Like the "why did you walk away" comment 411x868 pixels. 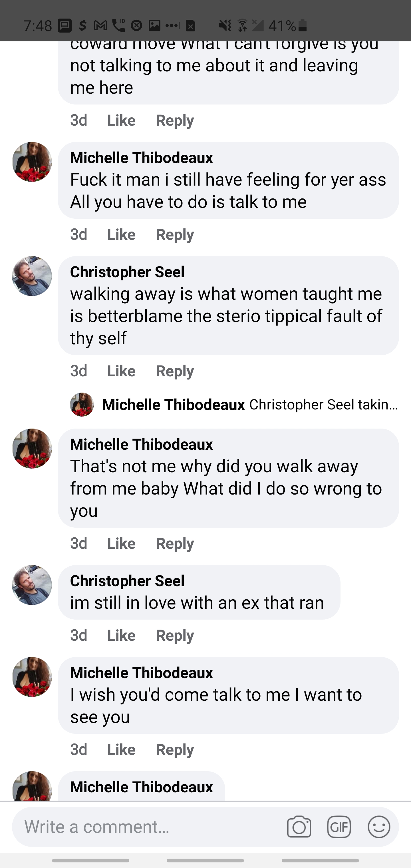click(121, 543)
